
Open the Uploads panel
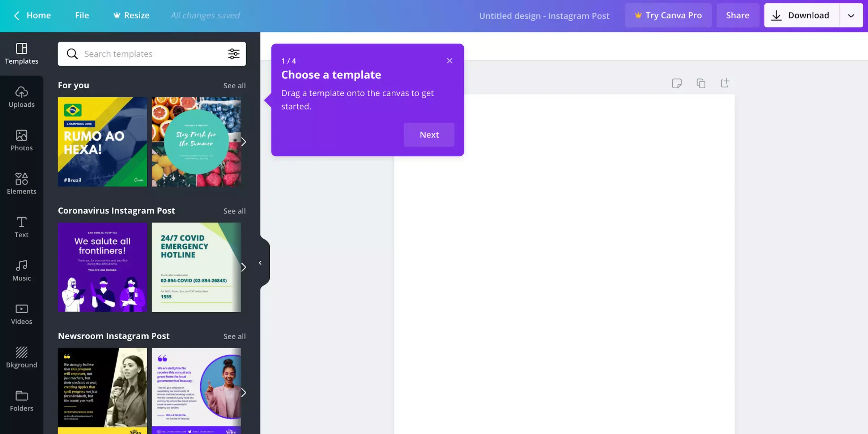coord(22,96)
